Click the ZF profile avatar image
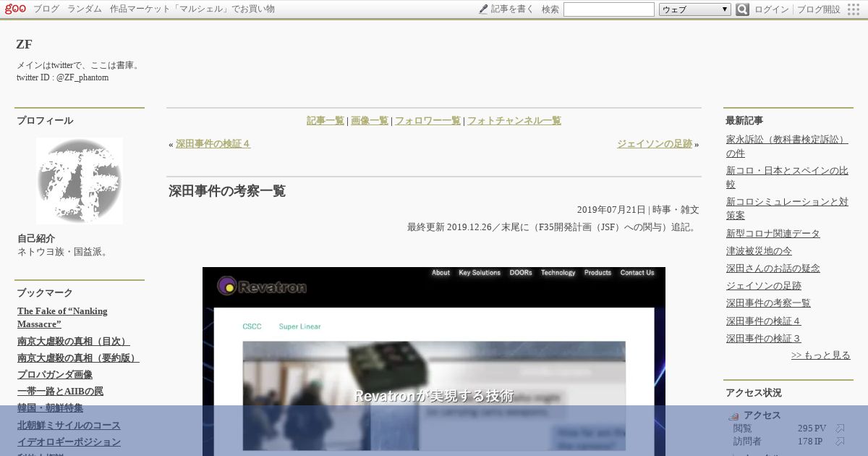 (80, 181)
